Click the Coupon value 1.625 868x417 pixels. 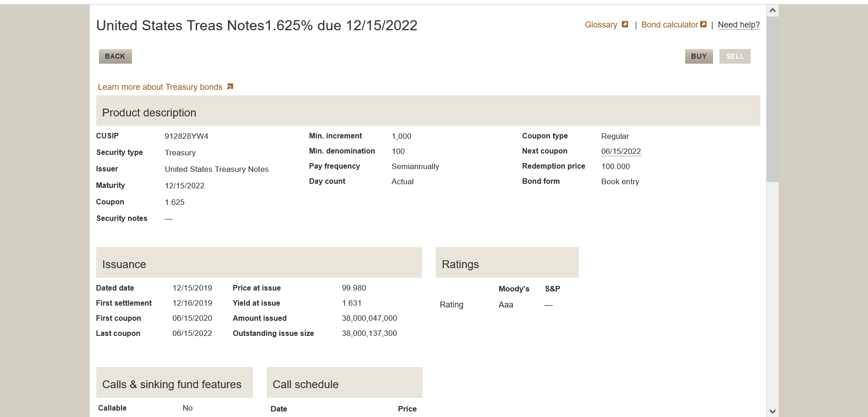(175, 202)
